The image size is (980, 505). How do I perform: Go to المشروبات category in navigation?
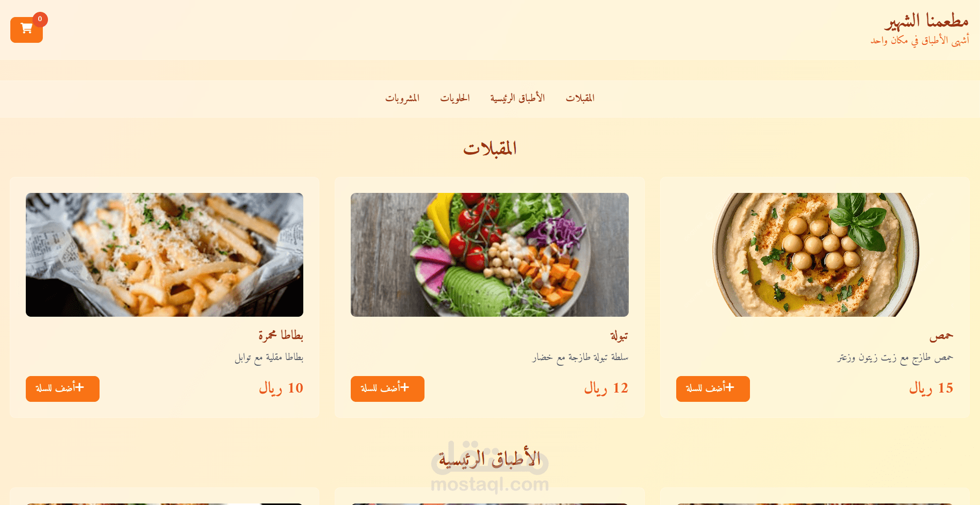tap(402, 98)
